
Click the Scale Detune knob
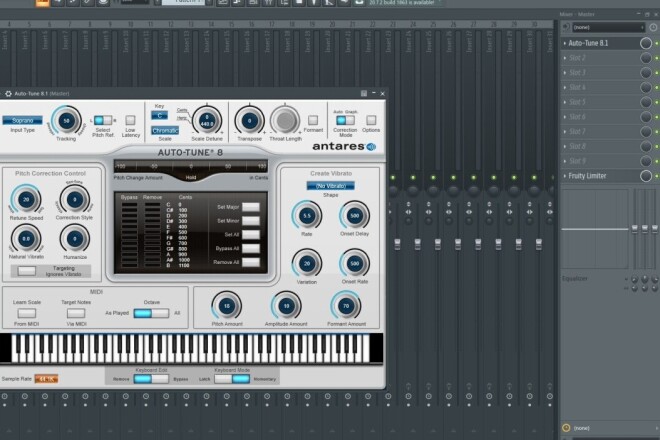pos(207,121)
